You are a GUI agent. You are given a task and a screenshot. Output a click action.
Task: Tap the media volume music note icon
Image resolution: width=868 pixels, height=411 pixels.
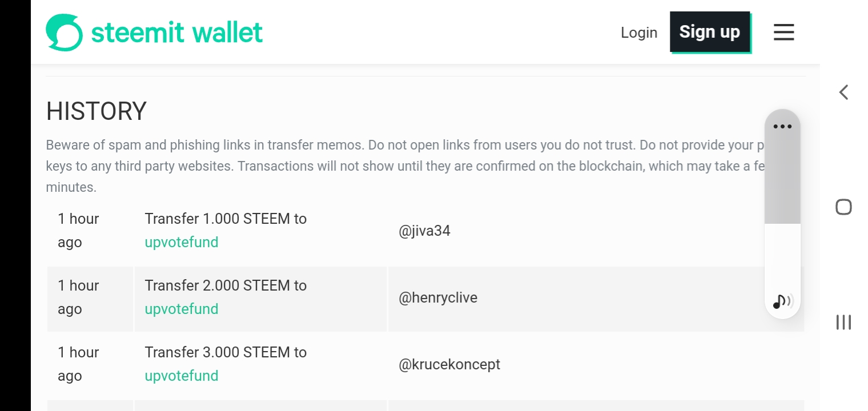tap(782, 301)
